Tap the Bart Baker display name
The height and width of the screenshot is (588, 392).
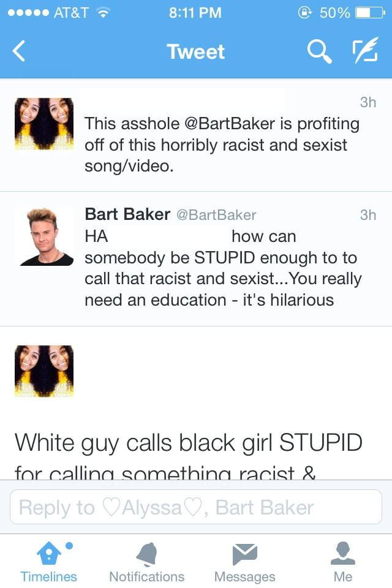(127, 214)
